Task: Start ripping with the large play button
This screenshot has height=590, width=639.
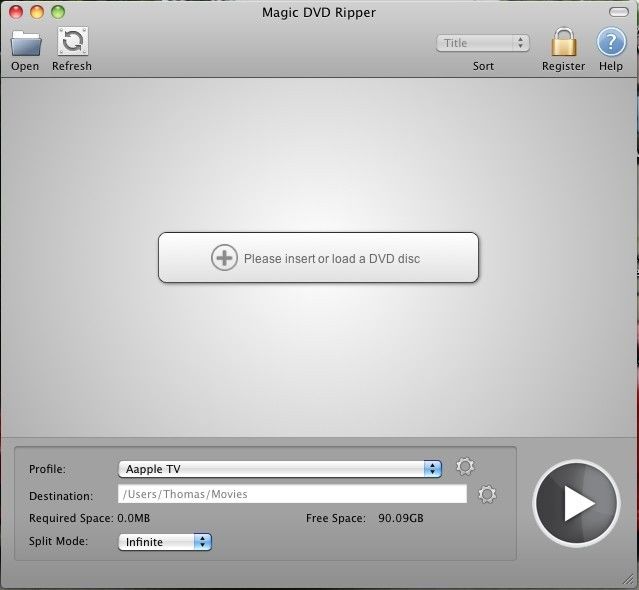Action: [577, 504]
